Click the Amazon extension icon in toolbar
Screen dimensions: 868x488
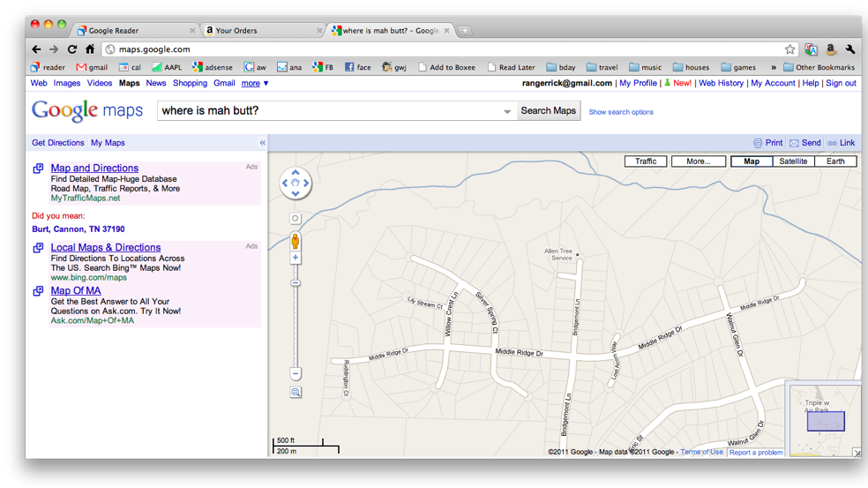point(830,49)
